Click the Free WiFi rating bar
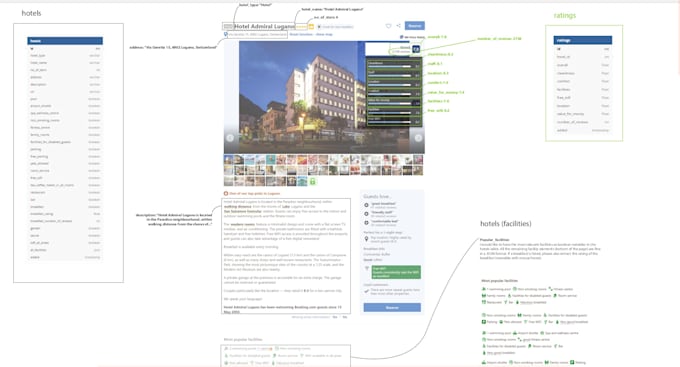Image resolution: width=680 pixels, height=367 pixels. click(394, 120)
